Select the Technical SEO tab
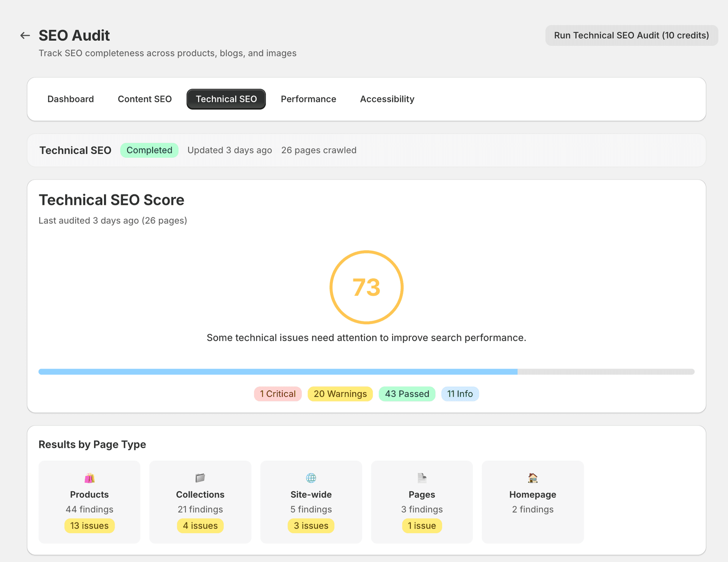This screenshot has width=728, height=562. pos(226,99)
